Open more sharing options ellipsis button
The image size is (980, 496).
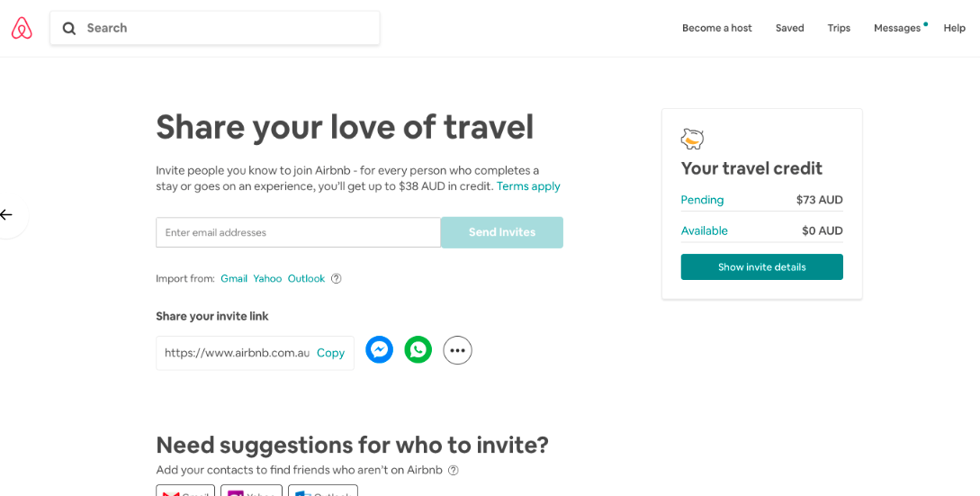(x=457, y=350)
